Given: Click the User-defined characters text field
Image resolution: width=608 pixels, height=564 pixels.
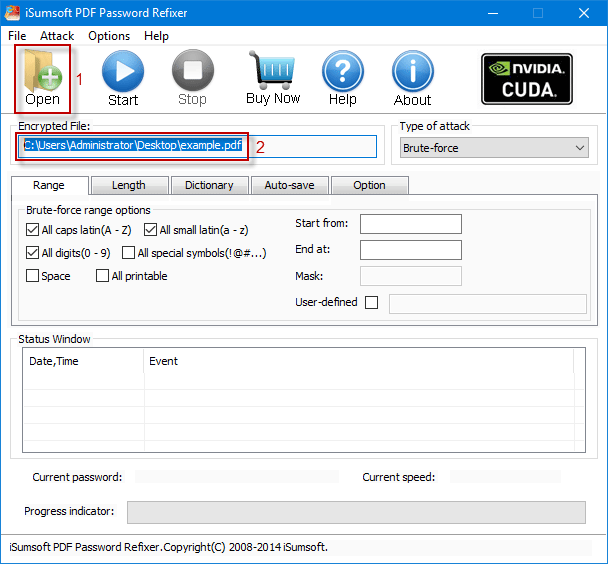Looking at the screenshot, I should point(488,304).
